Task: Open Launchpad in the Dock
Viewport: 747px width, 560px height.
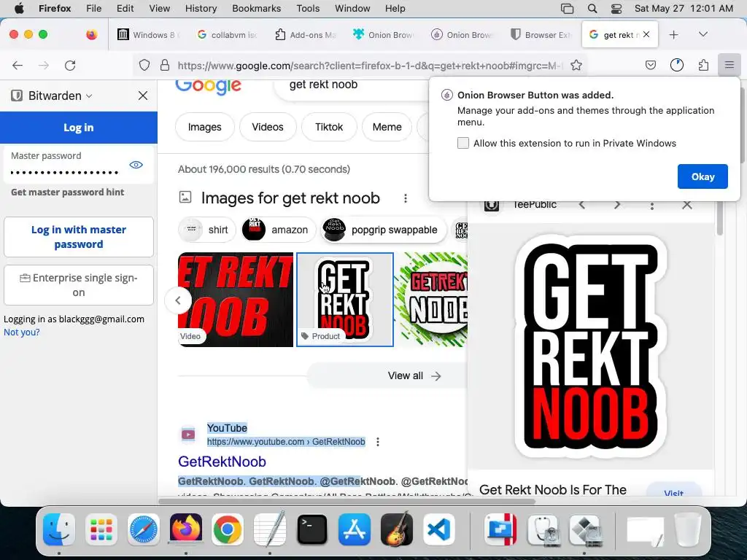Action: click(x=101, y=529)
